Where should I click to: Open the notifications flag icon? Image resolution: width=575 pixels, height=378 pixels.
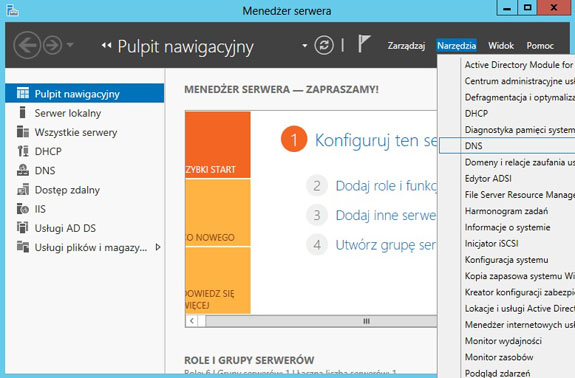(364, 44)
